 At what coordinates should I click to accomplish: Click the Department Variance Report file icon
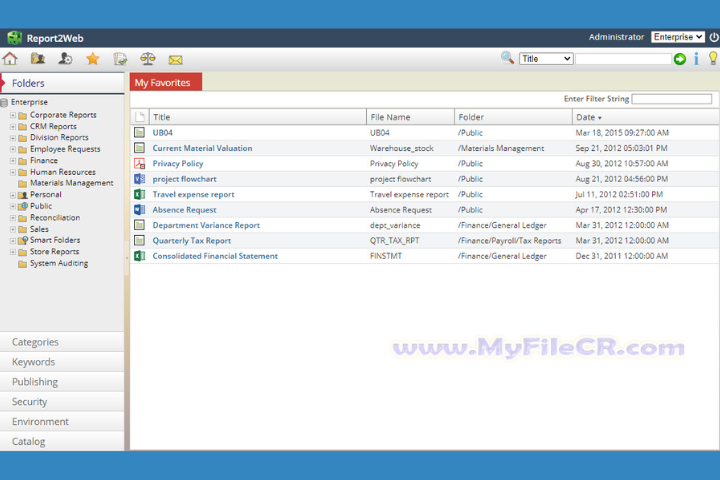pos(139,225)
